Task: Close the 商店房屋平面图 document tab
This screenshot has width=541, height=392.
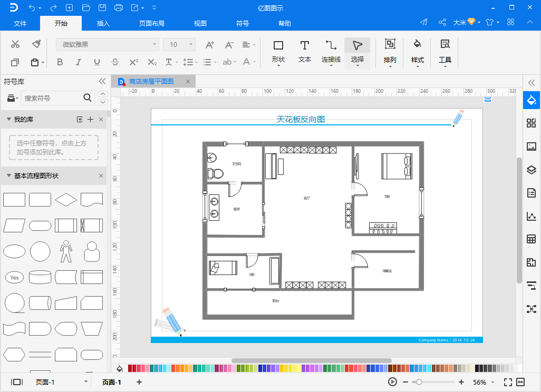Action: pos(188,81)
